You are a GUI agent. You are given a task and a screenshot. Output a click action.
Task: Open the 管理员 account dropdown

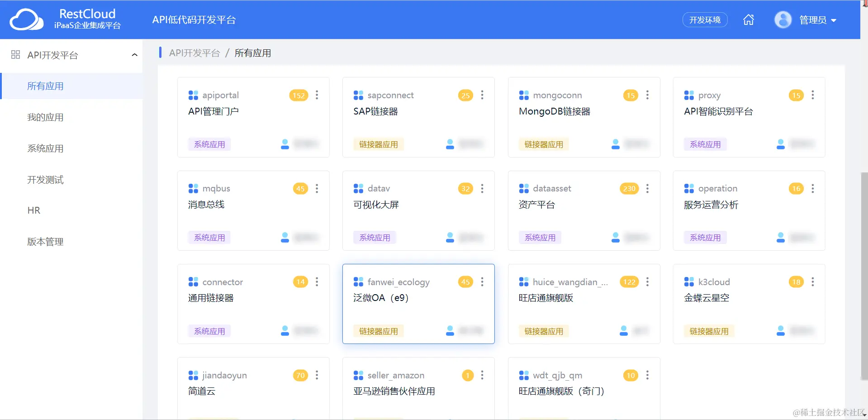818,20
